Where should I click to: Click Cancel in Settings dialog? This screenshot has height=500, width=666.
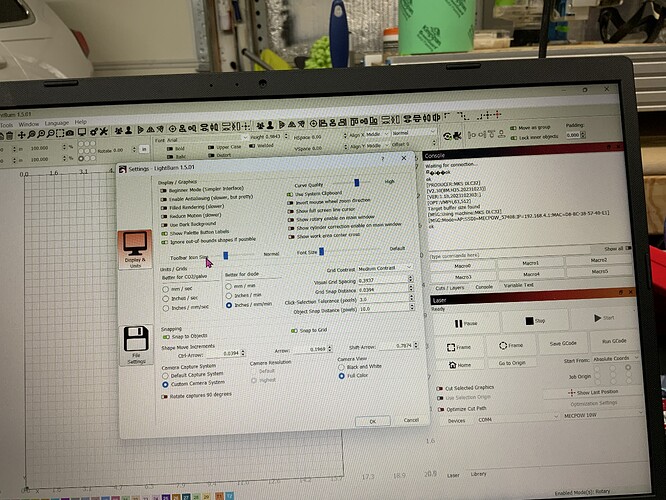click(x=411, y=420)
